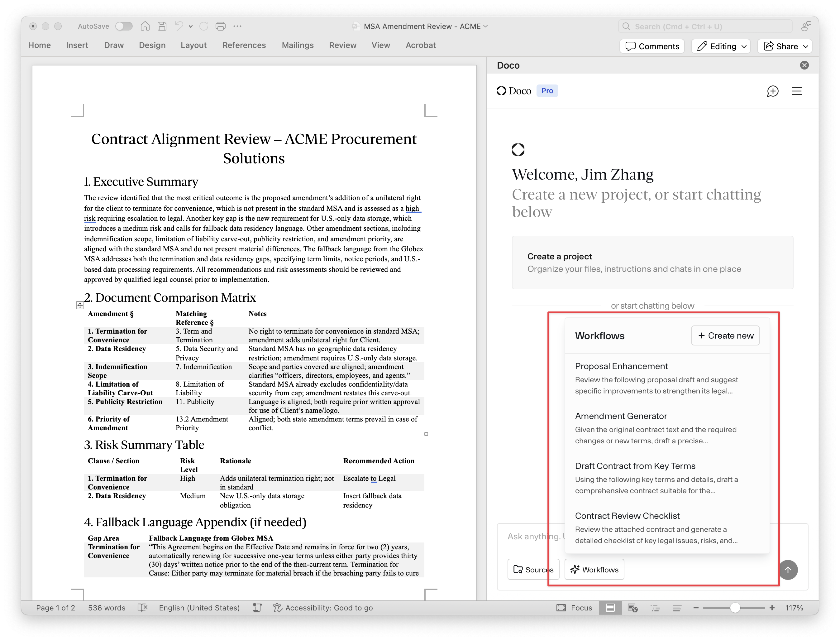Open the undo history dropdown arrow

pyautogui.click(x=191, y=26)
